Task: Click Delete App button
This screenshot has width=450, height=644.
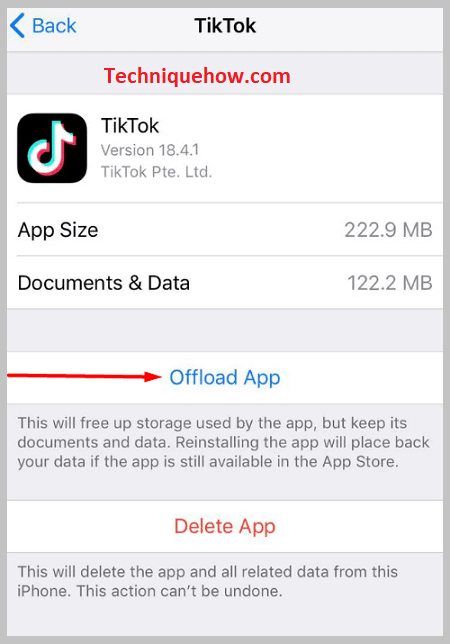Action: [225, 527]
